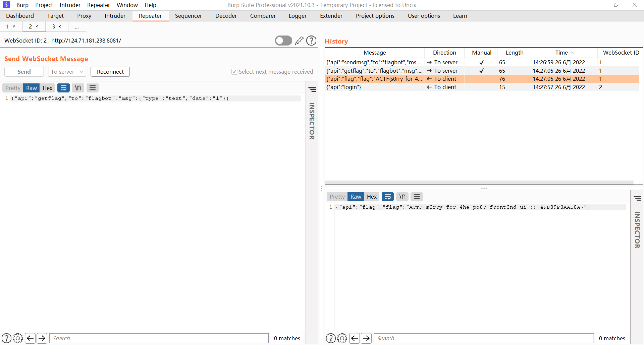644x345 pixels.
Task: Sort history by Length column header
Action: pos(515,53)
